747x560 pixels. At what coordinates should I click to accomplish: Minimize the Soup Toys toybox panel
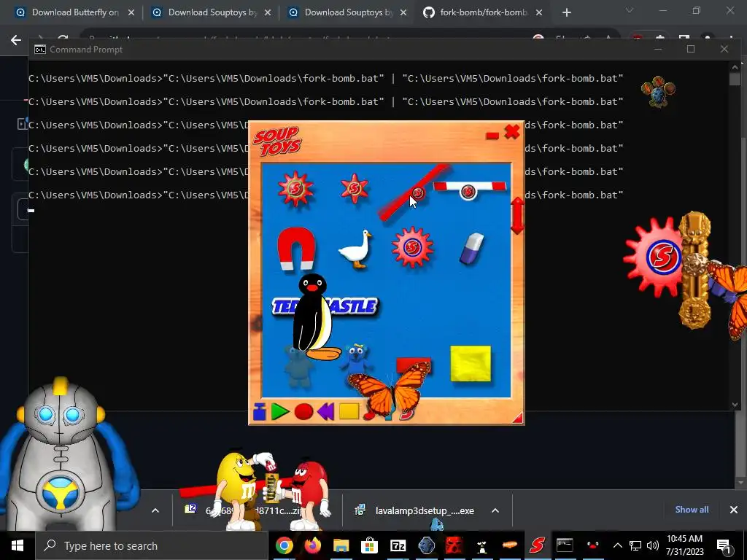[492, 136]
